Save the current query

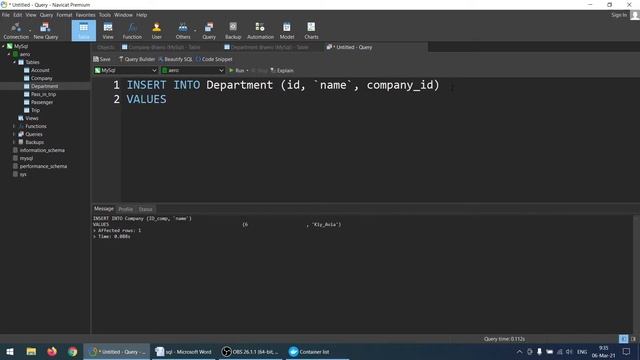(102, 59)
